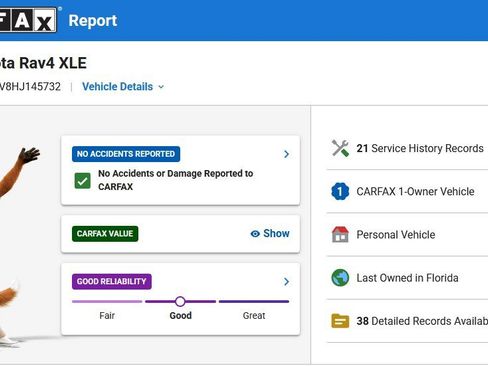
Task: Click 'CARFAX 1-Owner Vehicle' text
Action: [x=415, y=191]
